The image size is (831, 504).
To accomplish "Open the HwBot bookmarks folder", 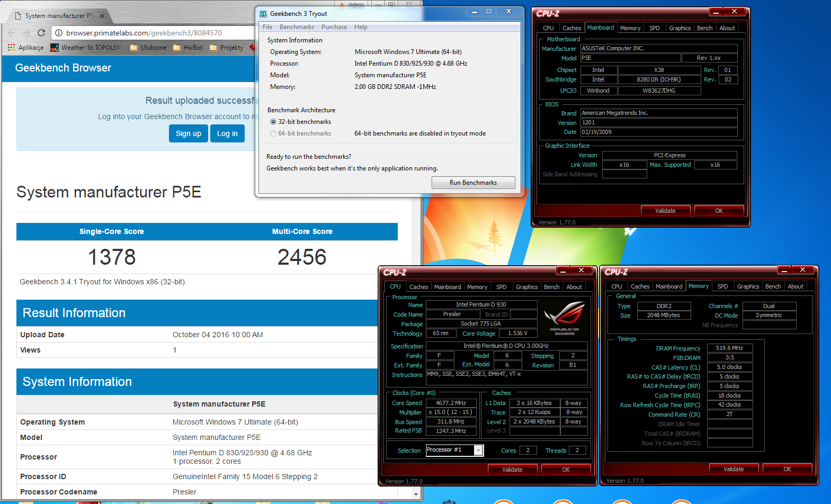I will click(x=187, y=48).
